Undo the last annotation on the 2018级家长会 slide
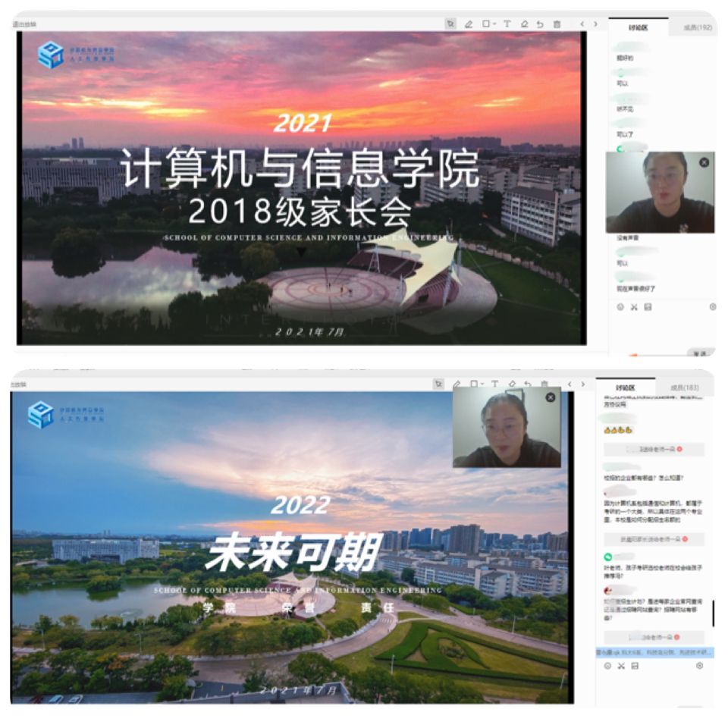 point(540,24)
